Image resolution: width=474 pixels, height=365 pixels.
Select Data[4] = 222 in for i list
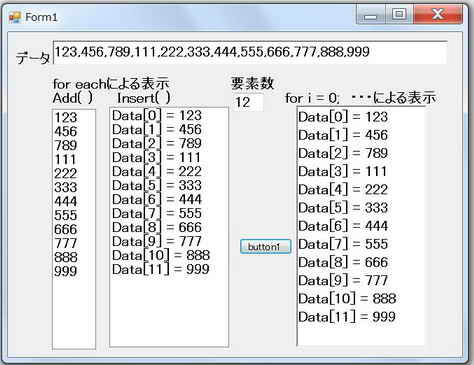(343, 190)
